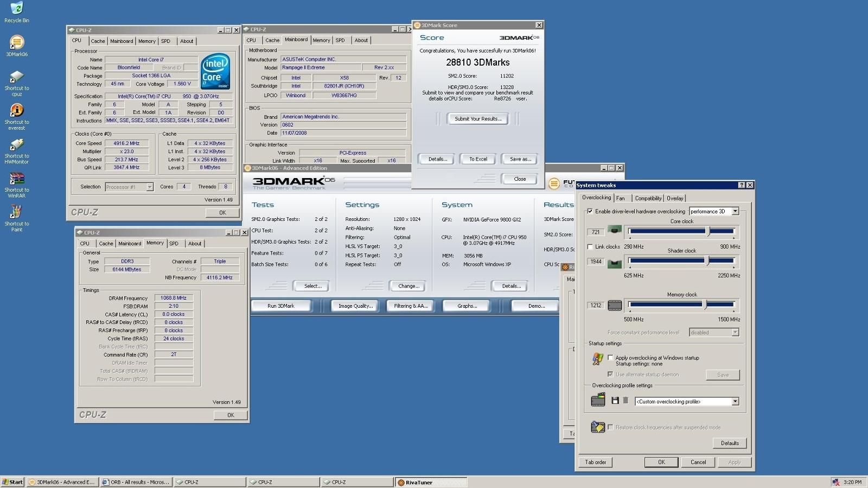
Task: Toggle Enable driver-level hardware overclocking
Action: [x=590, y=211]
